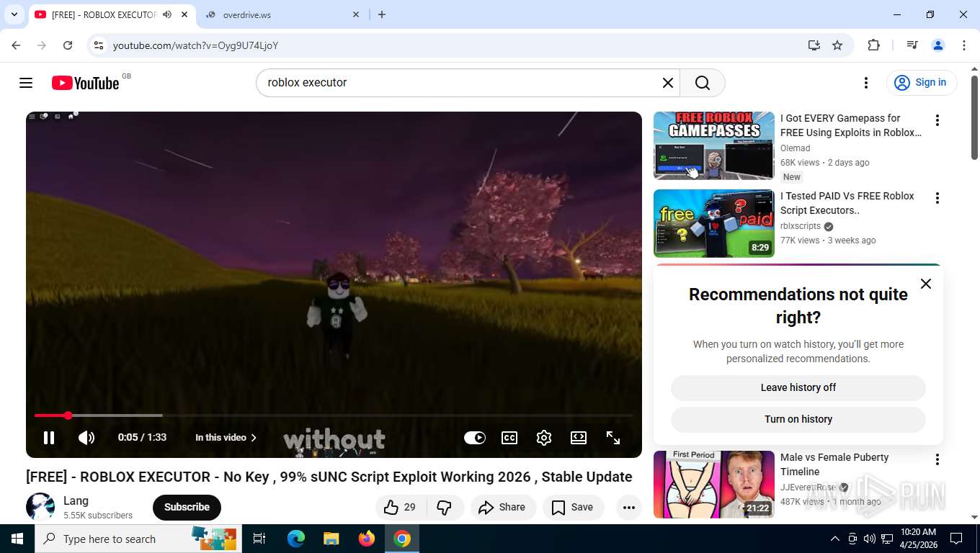Seek on the video progress bar

(334, 415)
